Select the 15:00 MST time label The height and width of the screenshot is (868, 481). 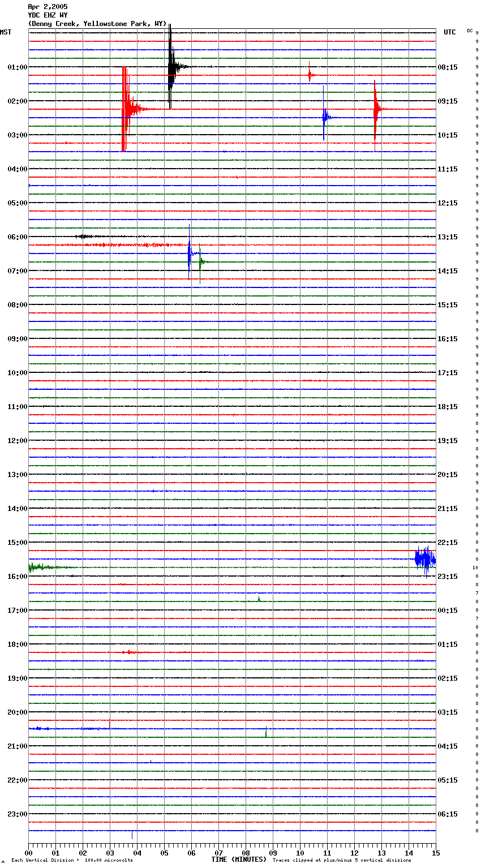17,542
